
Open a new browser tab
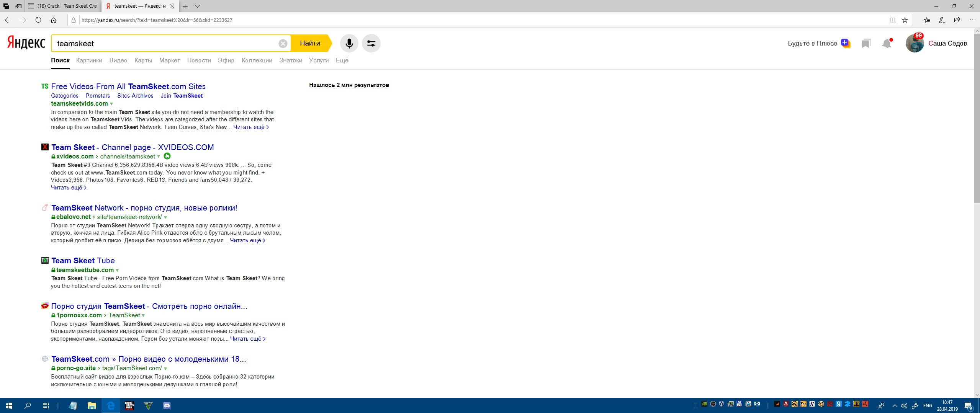[185, 6]
